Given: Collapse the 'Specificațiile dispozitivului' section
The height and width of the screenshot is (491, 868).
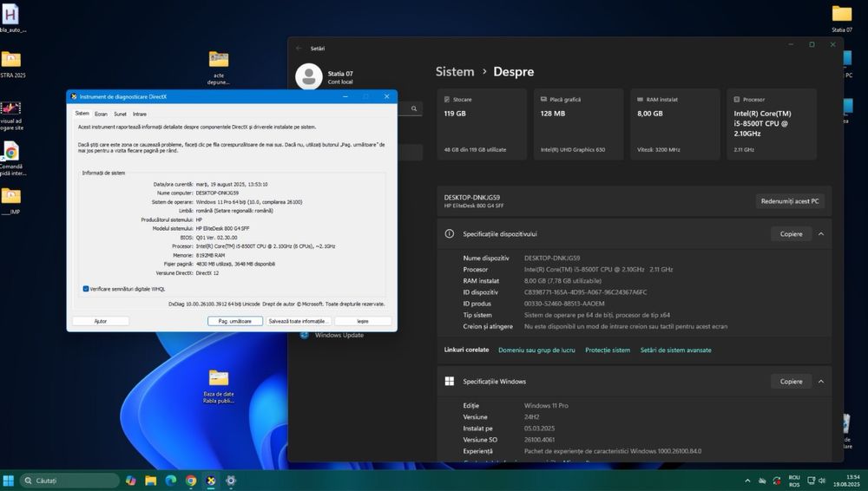Looking at the screenshot, I should [x=821, y=234].
